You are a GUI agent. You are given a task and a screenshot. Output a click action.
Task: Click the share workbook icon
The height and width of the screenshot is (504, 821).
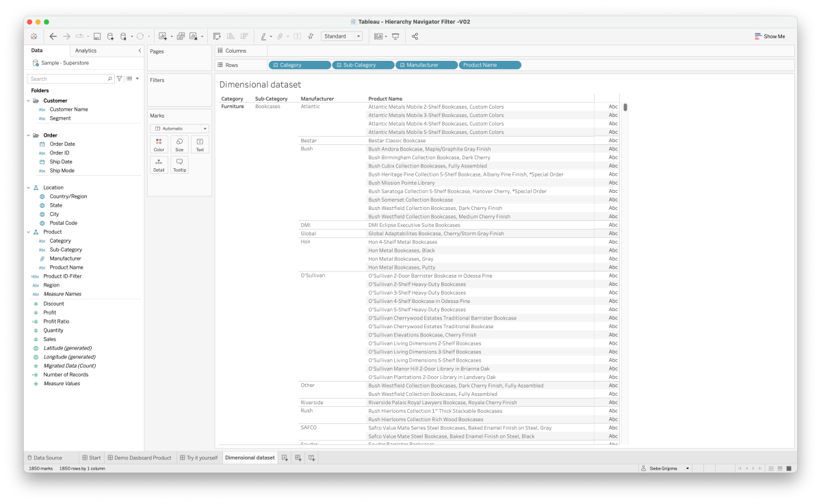coord(415,36)
